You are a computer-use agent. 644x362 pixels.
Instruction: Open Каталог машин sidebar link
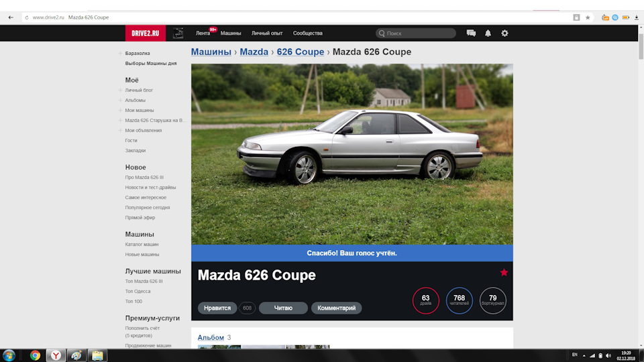(142, 244)
